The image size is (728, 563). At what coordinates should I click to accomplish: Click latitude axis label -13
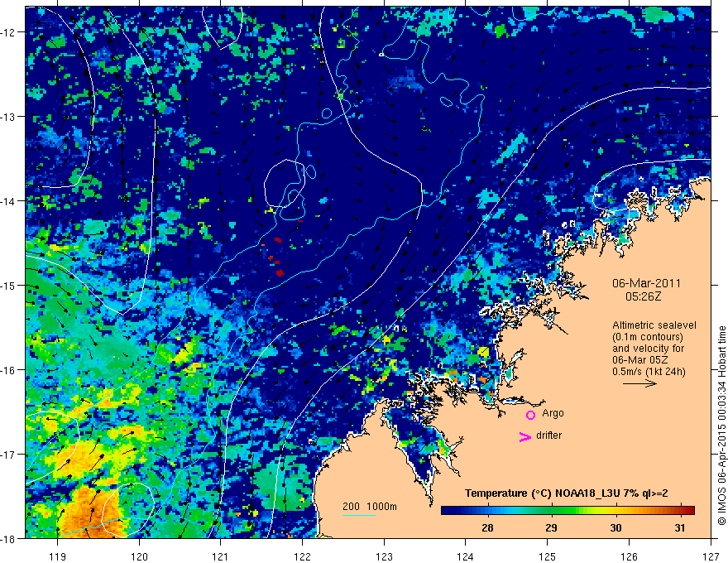pos(9,117)
